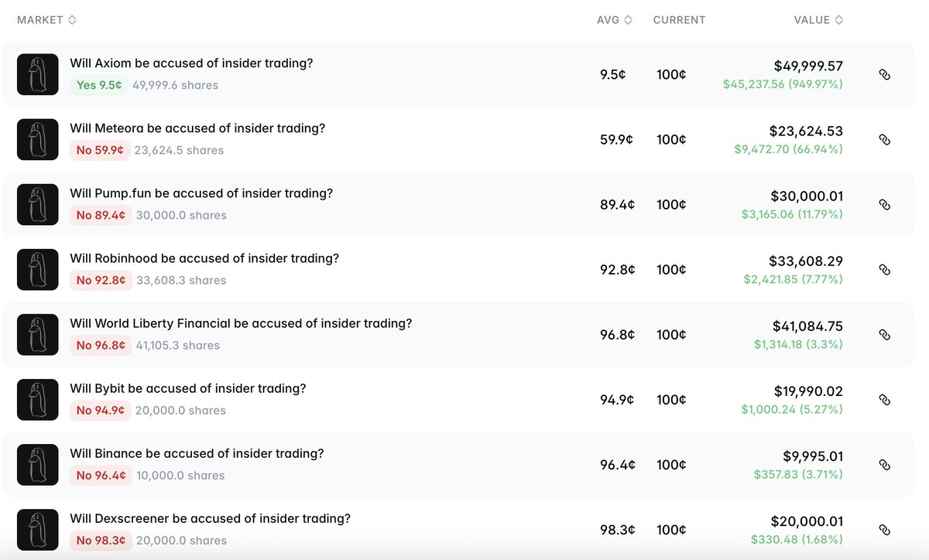Click the penguin thumbnail for Robinhood market
Viewport: 929px width, 560px height.
click(38, 269)
